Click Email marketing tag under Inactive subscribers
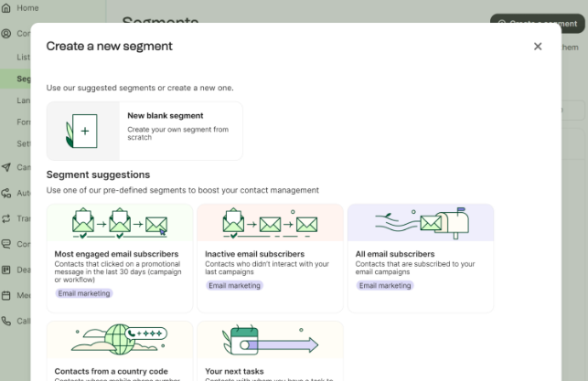The width and height of the screenshot is (588, 381). [x=234, y=286]
